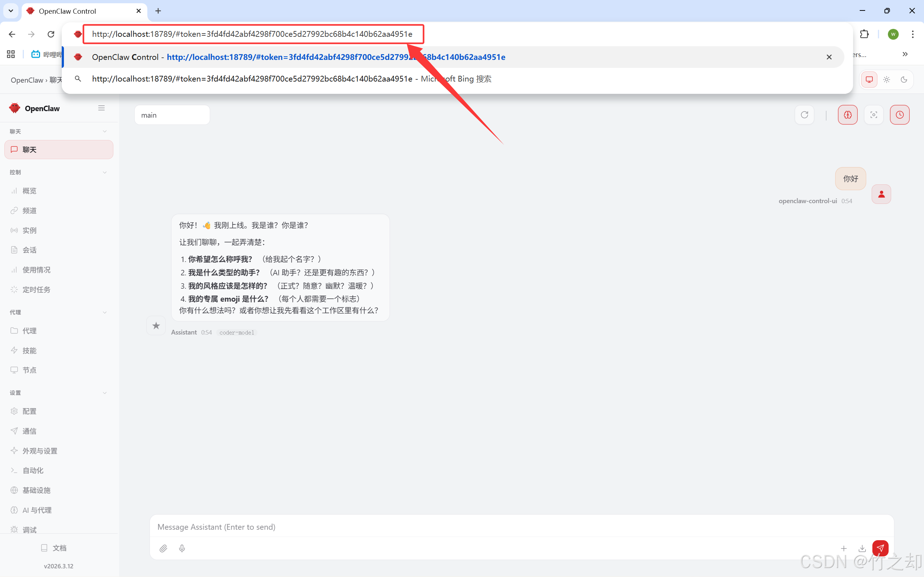Click the send message paper plane icon
Image resolution: width=924 pixels, height=577 pixels.
pos(880,548)
